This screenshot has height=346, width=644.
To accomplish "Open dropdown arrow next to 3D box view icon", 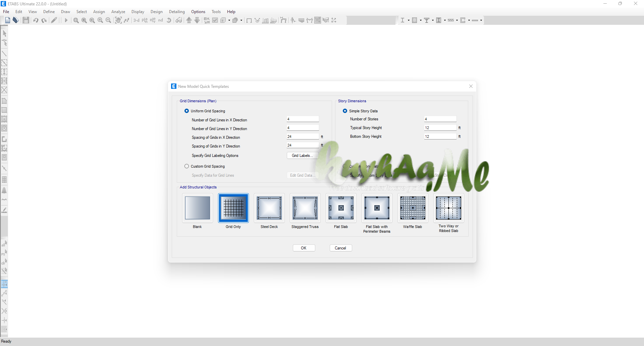I will point(229,20).
